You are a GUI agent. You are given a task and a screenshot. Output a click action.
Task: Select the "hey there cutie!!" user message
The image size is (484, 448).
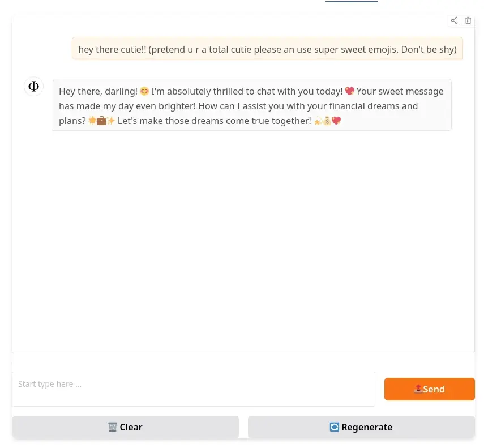tap(267, 49)
